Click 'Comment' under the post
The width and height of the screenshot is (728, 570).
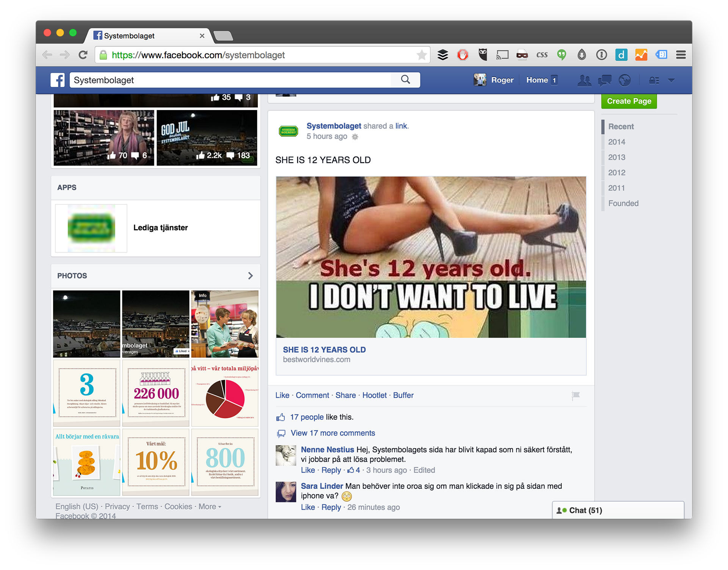coord(312,396)
